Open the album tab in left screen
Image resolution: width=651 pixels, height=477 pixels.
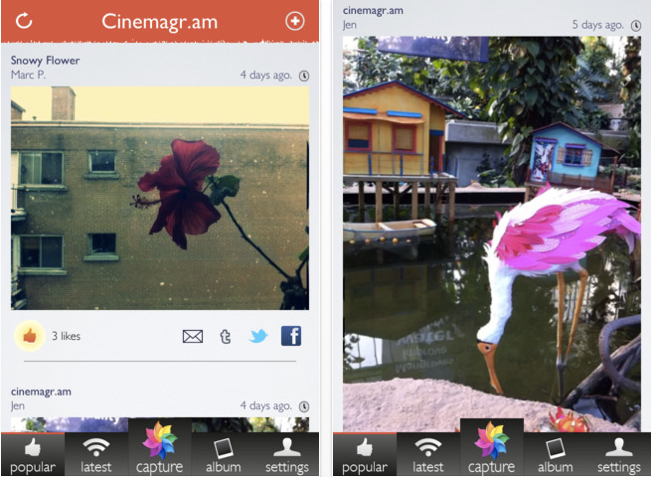click(223, 454)
